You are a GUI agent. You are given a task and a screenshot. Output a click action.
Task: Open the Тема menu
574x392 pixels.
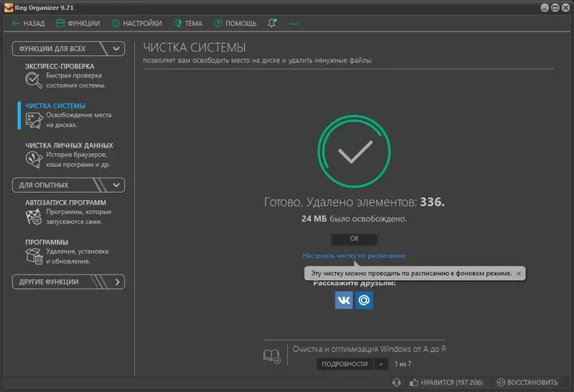point(188,24)
